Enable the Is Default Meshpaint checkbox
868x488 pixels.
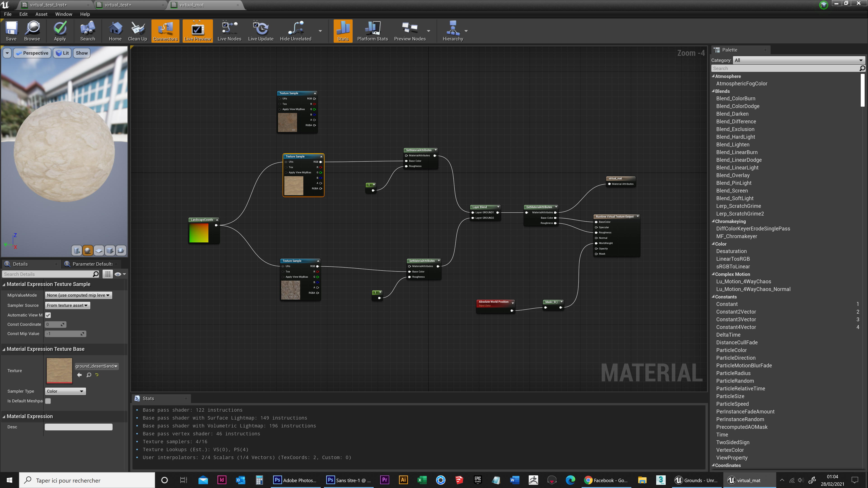click(48, 401)
